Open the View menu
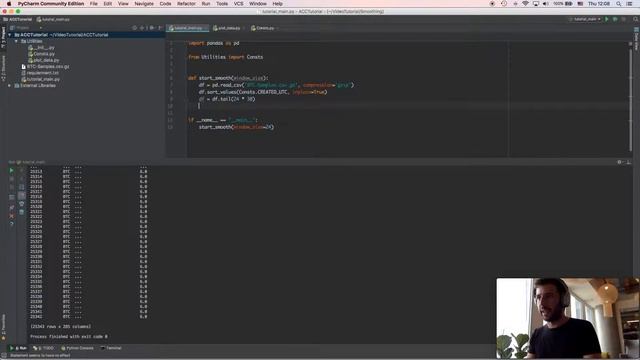This screenshot has width=640, height=360. 123,4
